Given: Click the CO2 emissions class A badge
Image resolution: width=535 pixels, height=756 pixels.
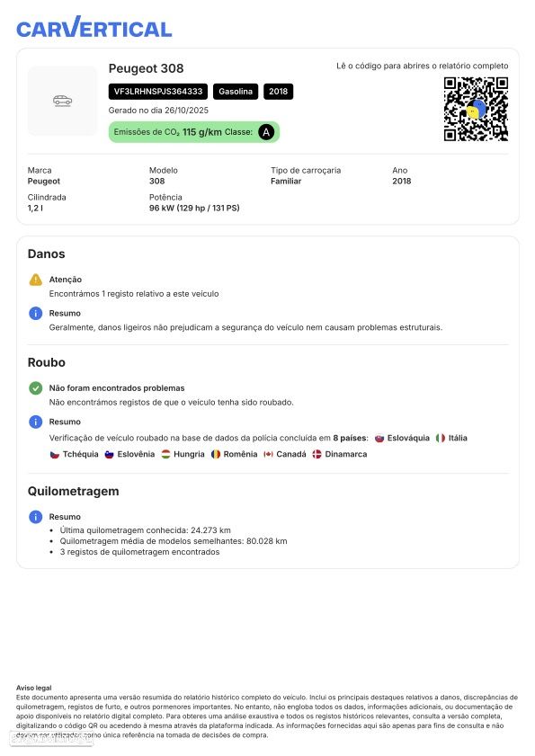Looking at the screenshot, I should 266,132.
